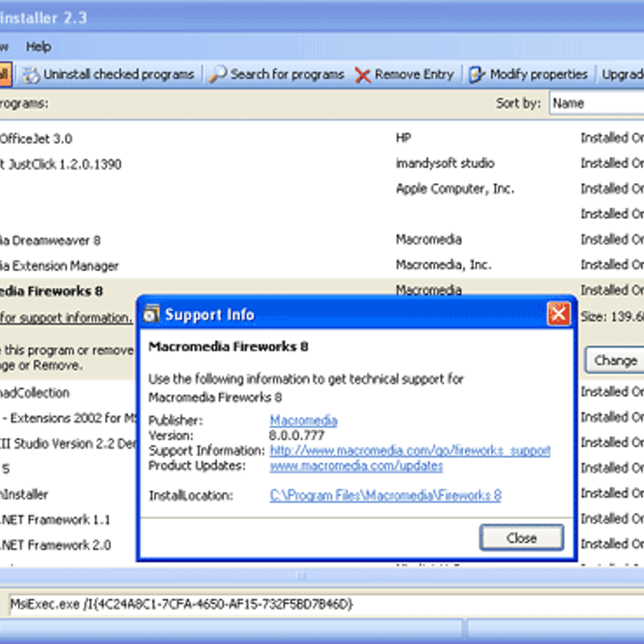Open the www.macromedia.com/updates link

click(356, 466)
